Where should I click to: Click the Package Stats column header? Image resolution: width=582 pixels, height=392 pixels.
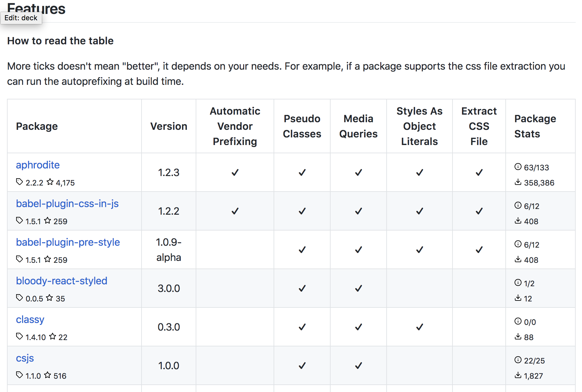(535, 126)
